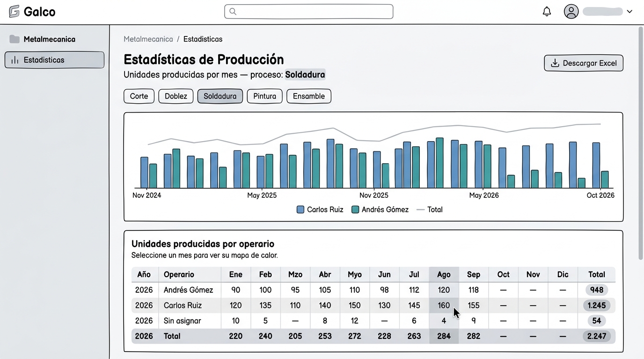
Task: Select the Oct month column header
Action: [x=504, y=274]
